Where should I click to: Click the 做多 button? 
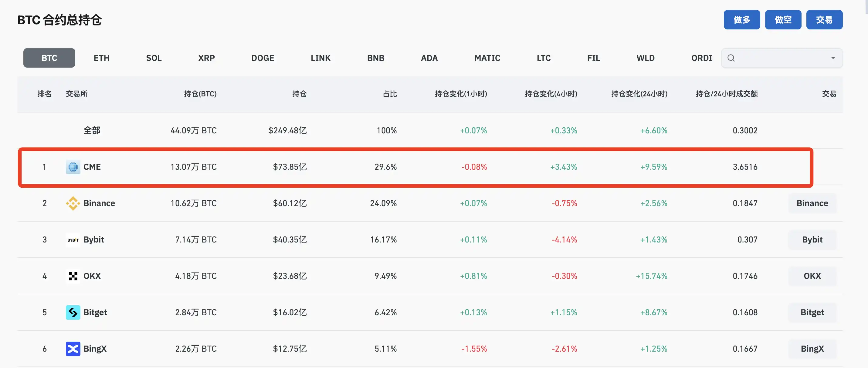click(x=742, y=20)
